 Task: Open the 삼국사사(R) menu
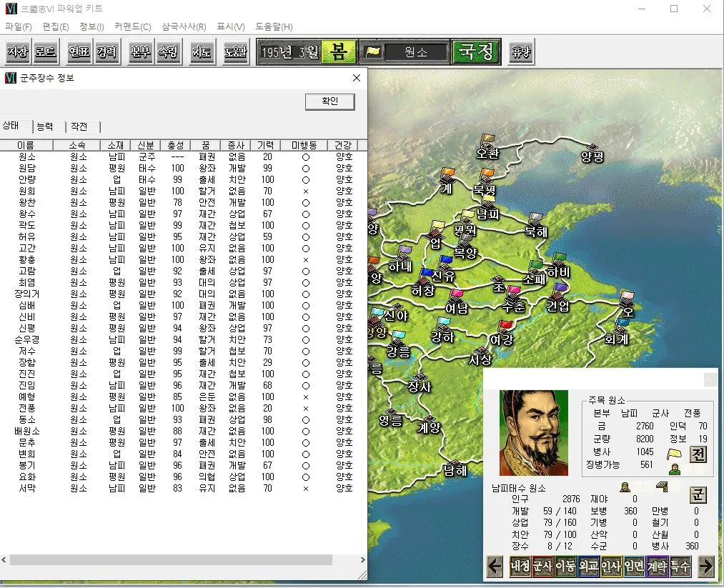(184, 26)
